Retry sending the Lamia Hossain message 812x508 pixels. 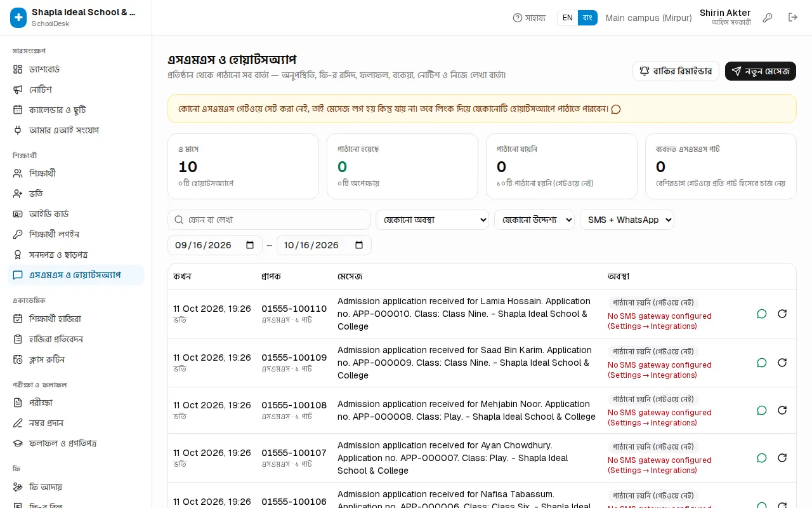pyautogui.click(x=782, y=314)
